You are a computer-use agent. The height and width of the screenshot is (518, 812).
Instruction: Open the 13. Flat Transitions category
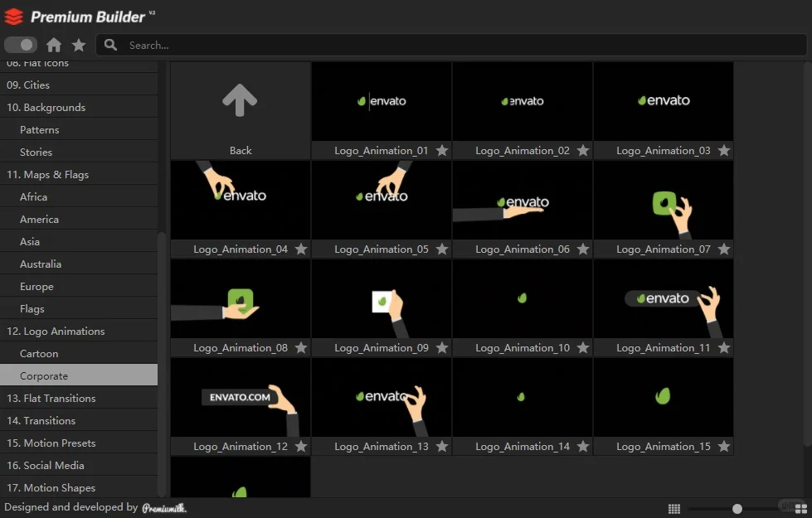tap(79, 398)
